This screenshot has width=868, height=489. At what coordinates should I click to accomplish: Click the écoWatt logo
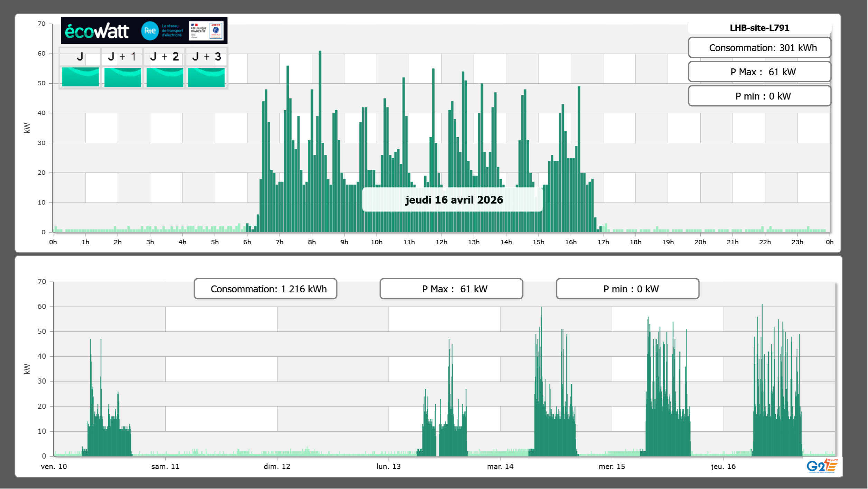click(97, 31)
